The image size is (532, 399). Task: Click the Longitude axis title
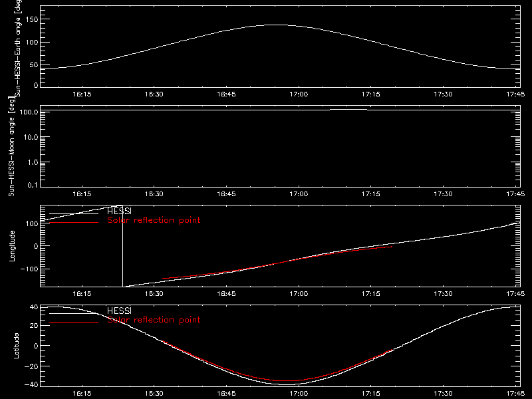click(x=12, y=246)
